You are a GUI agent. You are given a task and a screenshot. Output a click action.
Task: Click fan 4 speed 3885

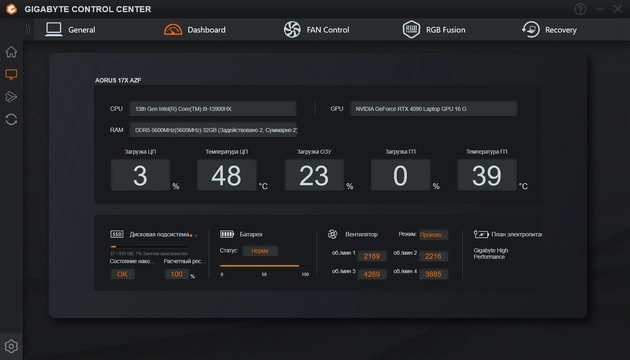click(x=433, y=274)
